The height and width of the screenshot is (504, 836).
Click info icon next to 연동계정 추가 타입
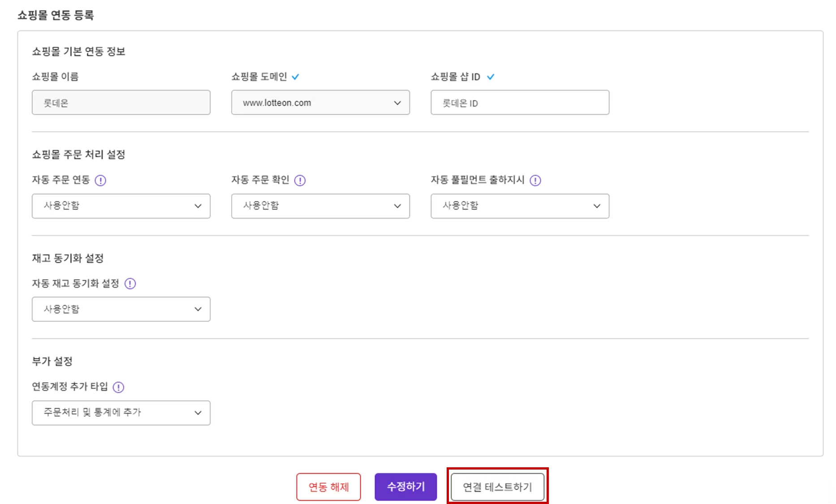(118, 387)
